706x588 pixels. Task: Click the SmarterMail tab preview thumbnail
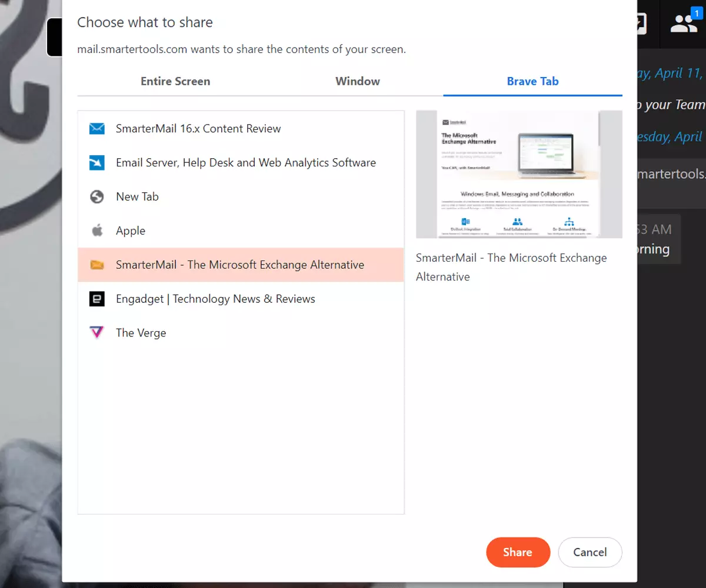pyautogui.click(x=519, y=174)
